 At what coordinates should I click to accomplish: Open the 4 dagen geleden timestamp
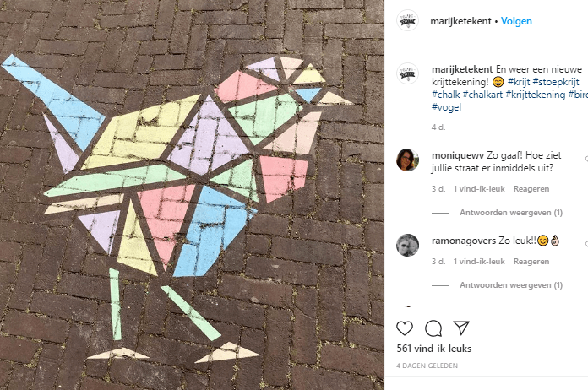click(x=427, y=366)
